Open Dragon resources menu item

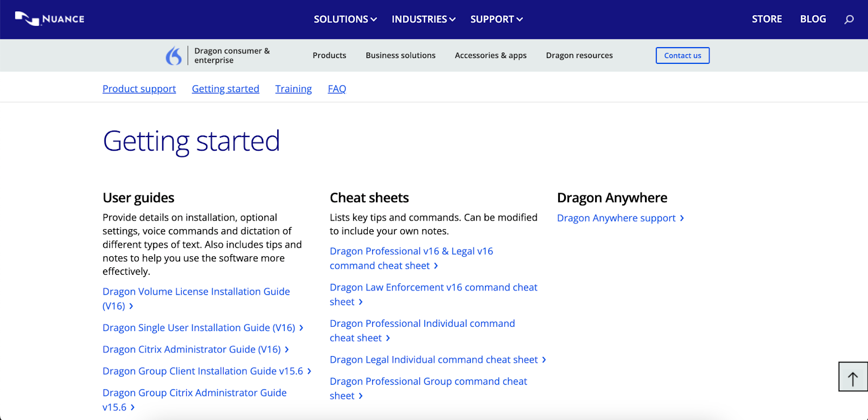(579, 55)
